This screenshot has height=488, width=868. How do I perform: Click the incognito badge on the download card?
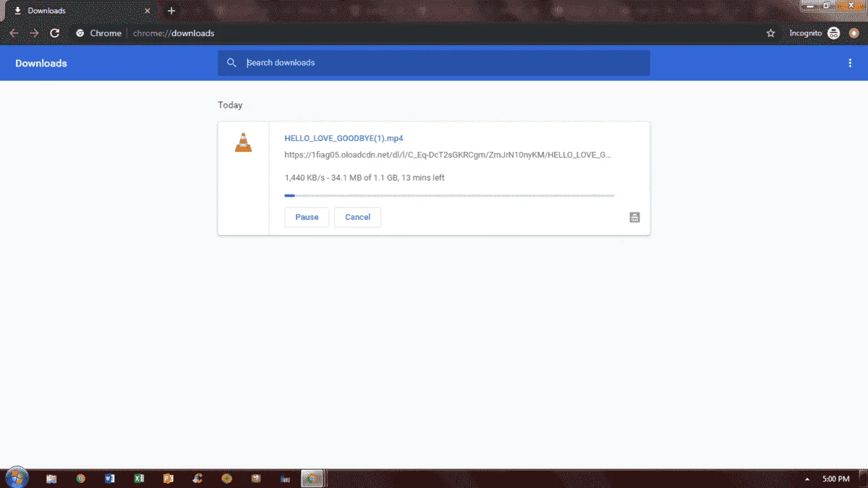pyautogui.click(x=635, y=218)
